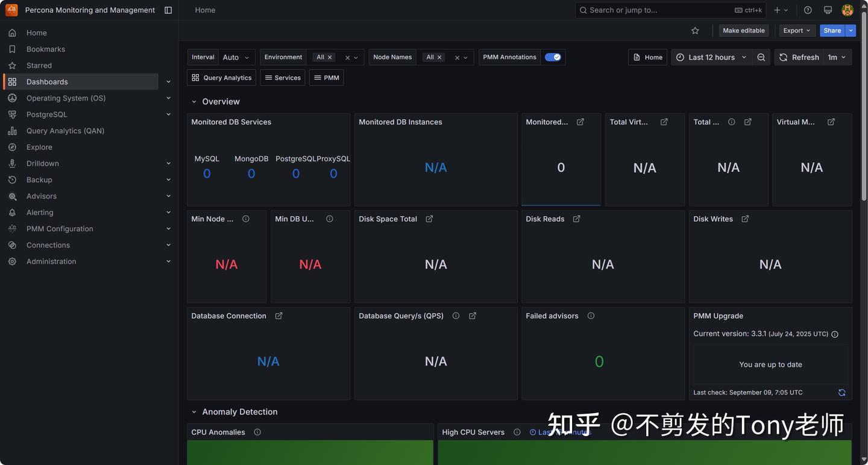
Task: Expand the Alerting sidebar chevron
Action: 168,213
